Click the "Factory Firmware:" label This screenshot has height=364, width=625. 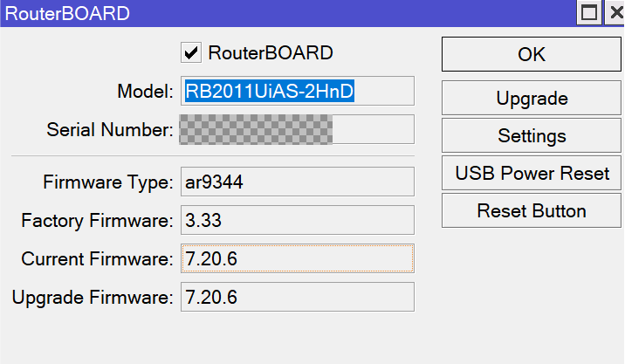pos(97,222)
